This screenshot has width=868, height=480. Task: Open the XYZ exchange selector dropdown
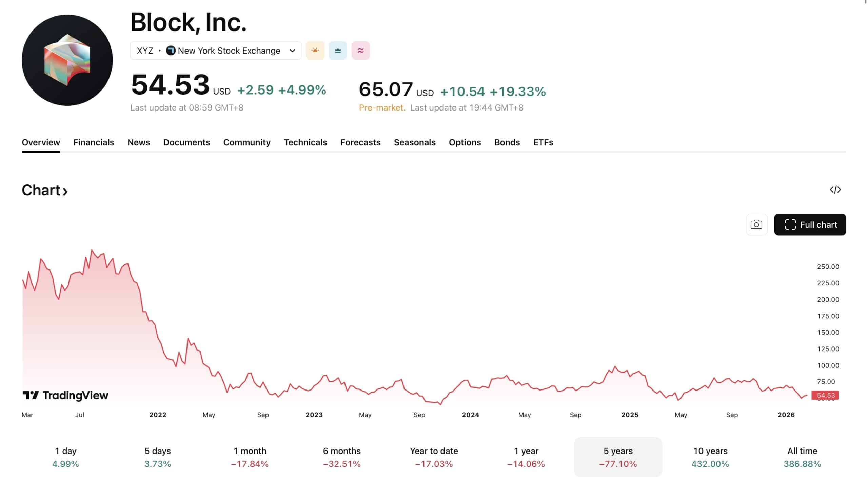point(216,51)
